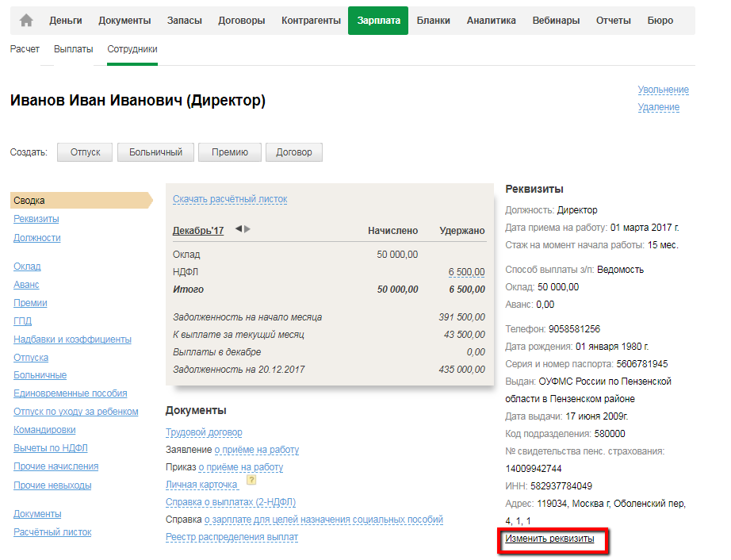The width and height of the screenshot is (731, 560).
Task: Open the Зарплата menu section
Action: pos(378,21)
